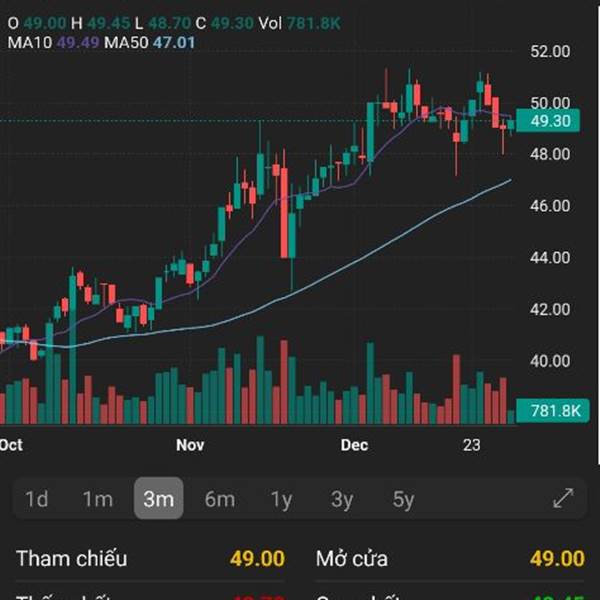Viewport: 600px width, 600px height.
Task: Tap the Mở cửa opening price 49.00
Action: coord(558,558)
